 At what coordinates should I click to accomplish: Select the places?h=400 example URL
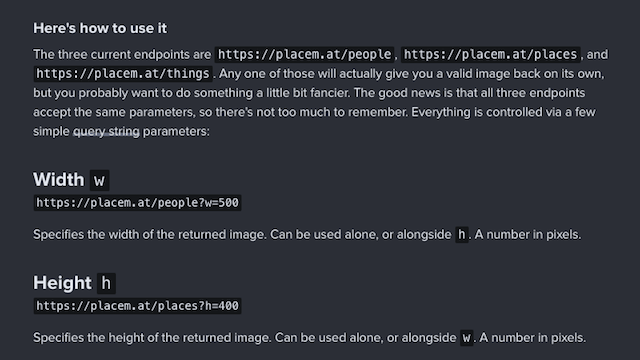coord(137,306)
